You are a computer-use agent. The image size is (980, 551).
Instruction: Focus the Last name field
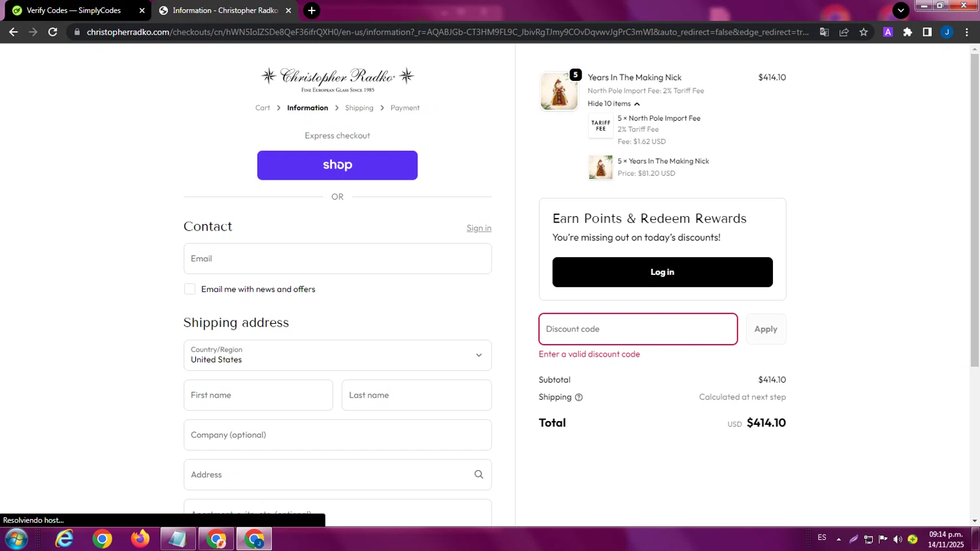pos(417,395)
